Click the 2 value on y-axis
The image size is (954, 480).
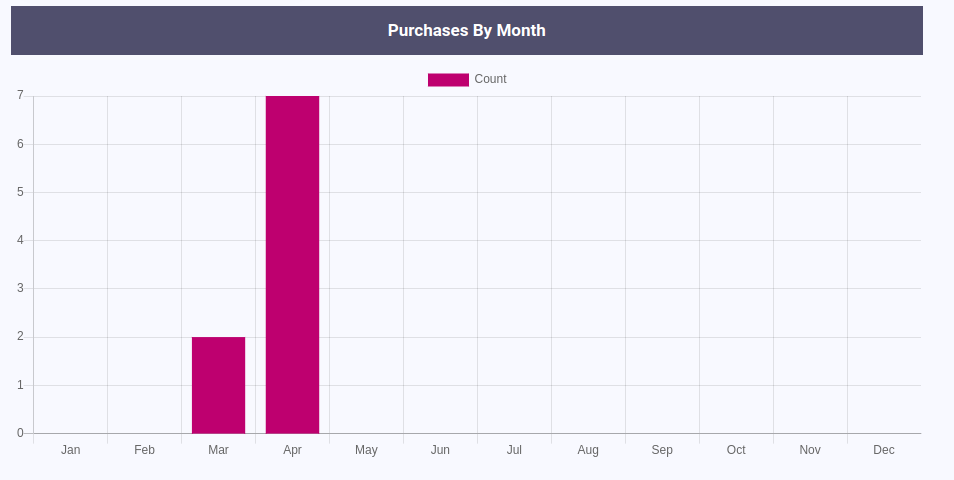pyautogui.click(x=20, y=337)
